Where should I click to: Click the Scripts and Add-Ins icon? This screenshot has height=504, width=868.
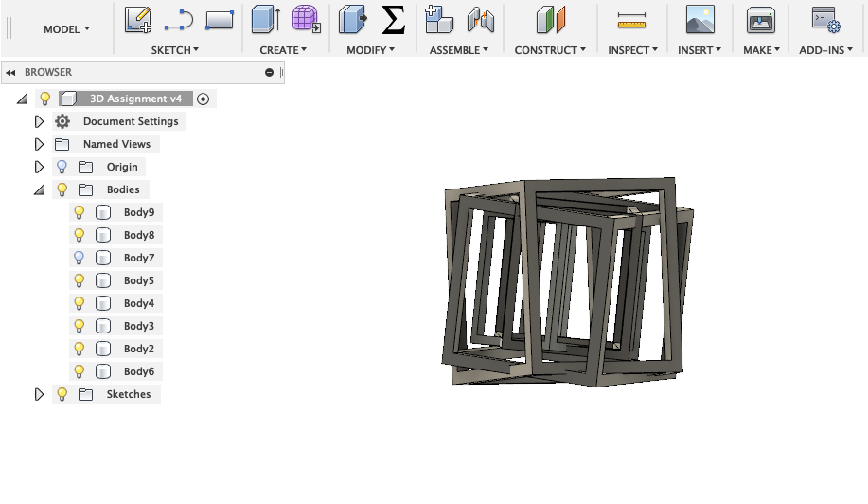(x=826, y=19)
